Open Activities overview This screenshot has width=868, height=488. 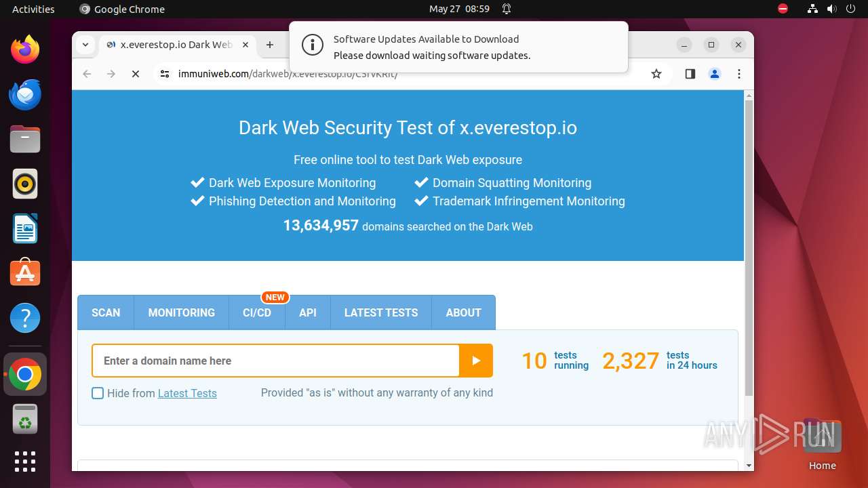click(33, 9)
